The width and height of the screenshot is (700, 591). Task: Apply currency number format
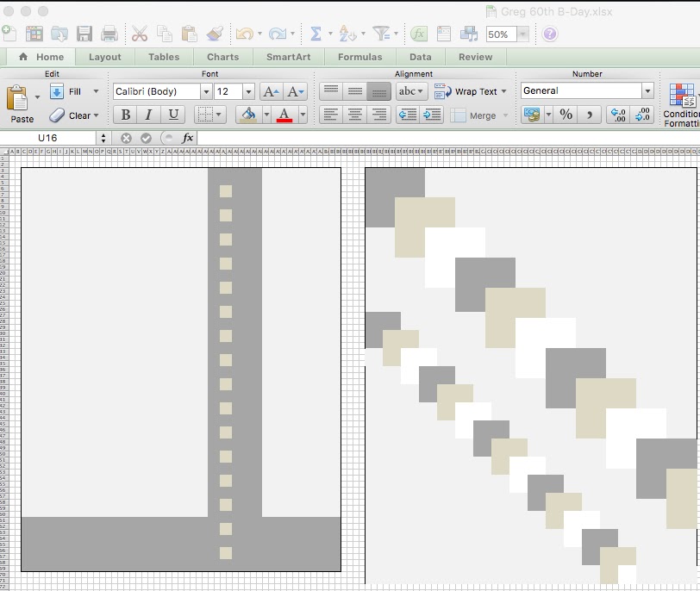coord(532,115)
